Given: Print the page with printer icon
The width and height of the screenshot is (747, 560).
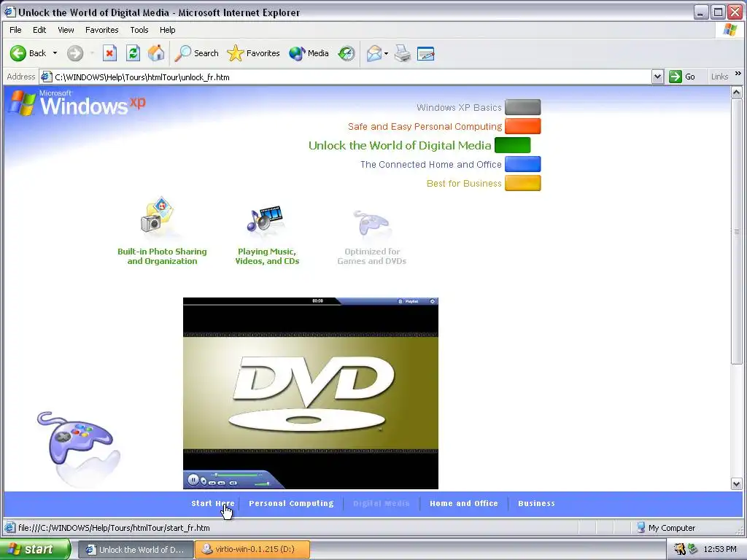Looking at the screenshot, I should pos(403,53).
